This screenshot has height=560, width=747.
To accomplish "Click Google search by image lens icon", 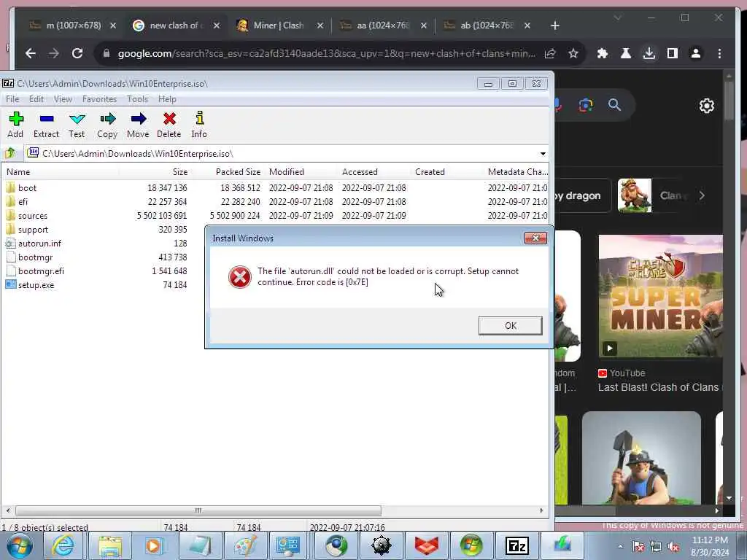I will (x=586, y=105).
